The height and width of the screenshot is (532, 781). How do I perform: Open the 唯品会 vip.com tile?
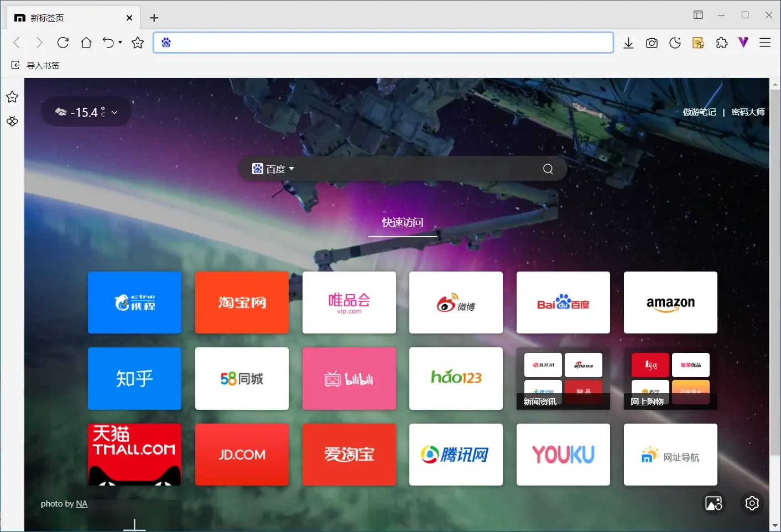click(349, 302)
